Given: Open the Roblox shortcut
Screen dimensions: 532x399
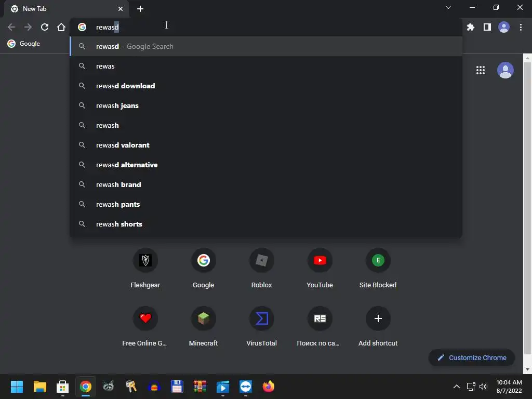Looking at the screenshot, I should tap(262, 269).
